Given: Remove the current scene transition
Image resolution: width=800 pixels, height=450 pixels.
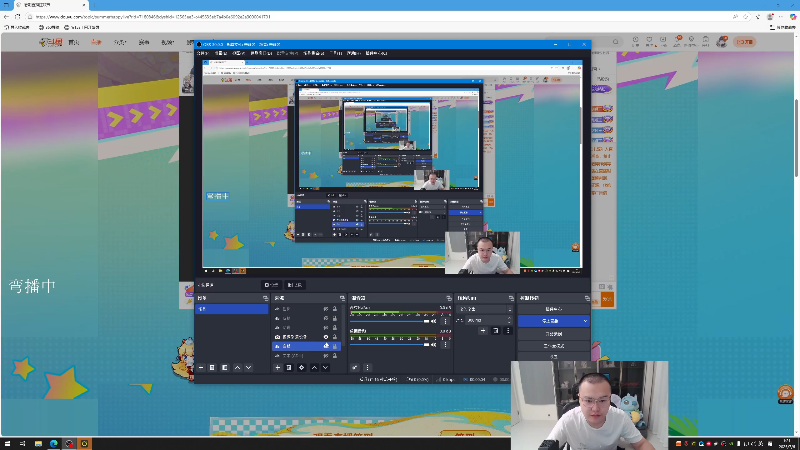Looking at the screenshot, I should (x=495, y=331).
